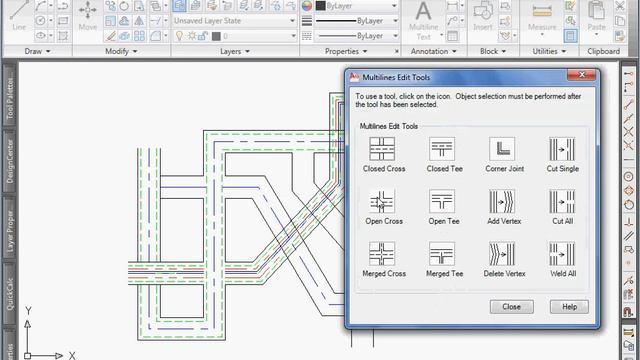Viewport: 640px width, 360px height.
Task: Select the Closed Tee multiline tool
Action: [442, 149]
